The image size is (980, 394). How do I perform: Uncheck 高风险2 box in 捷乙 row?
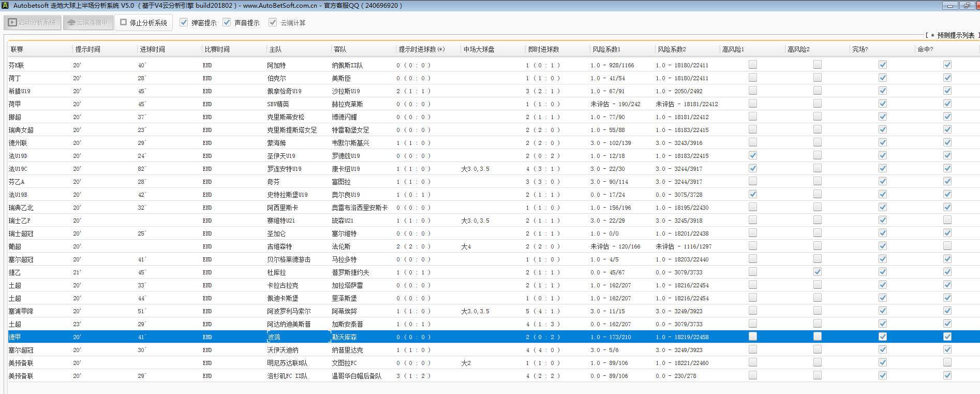coord(818,272)
